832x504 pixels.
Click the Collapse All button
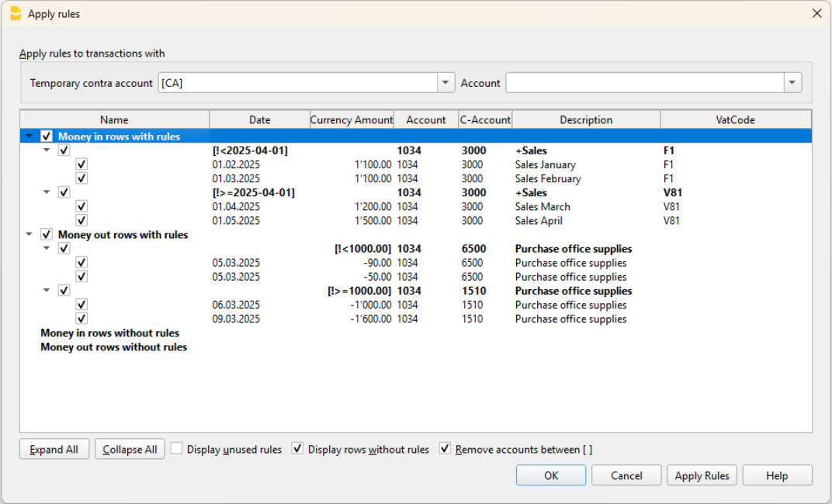[x=129, y=449]
